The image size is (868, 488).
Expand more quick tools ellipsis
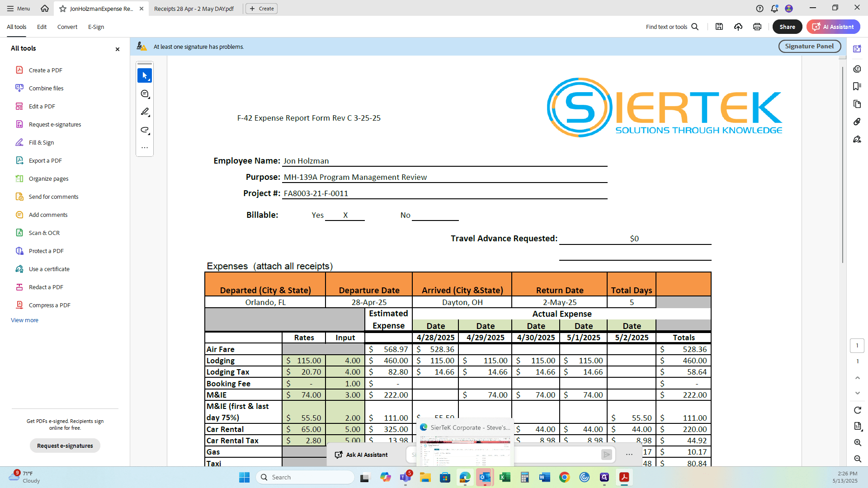point(145,147)
